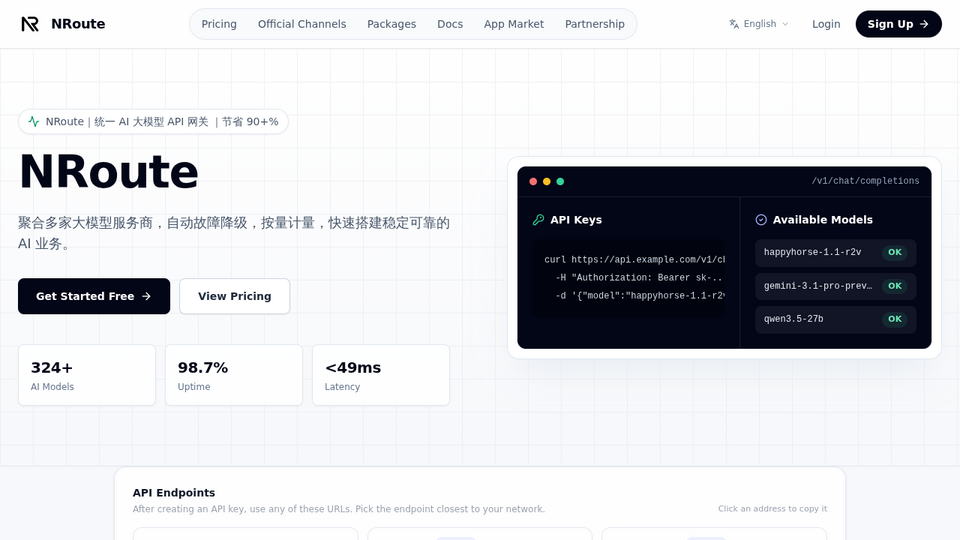Click the Get Started Free button

click(94, 296)
